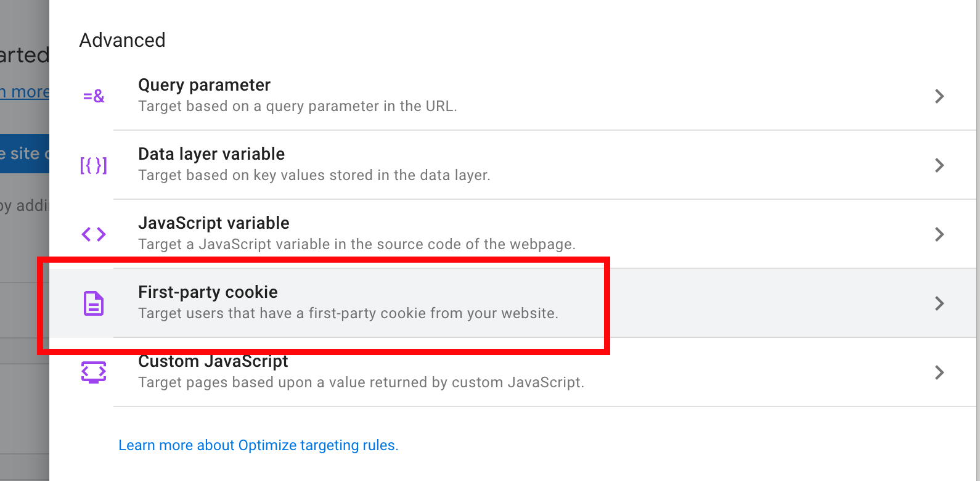The image size is (980, 481).
Task: Click the Query parameter '=&' icon
Action: coord(94,96)
